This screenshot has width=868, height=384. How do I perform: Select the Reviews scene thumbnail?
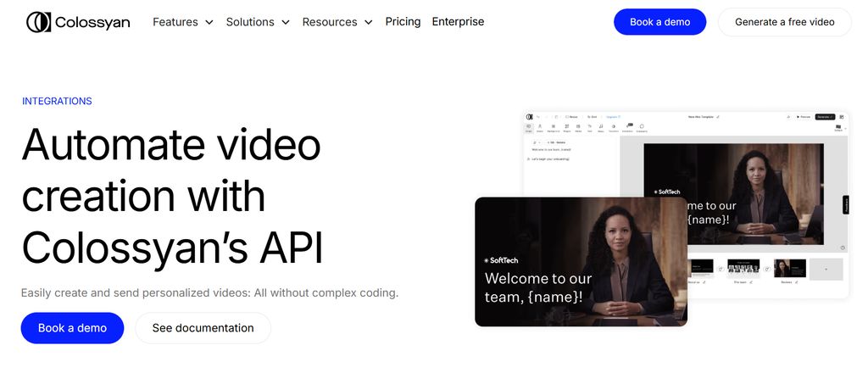[x=790, y=269]
